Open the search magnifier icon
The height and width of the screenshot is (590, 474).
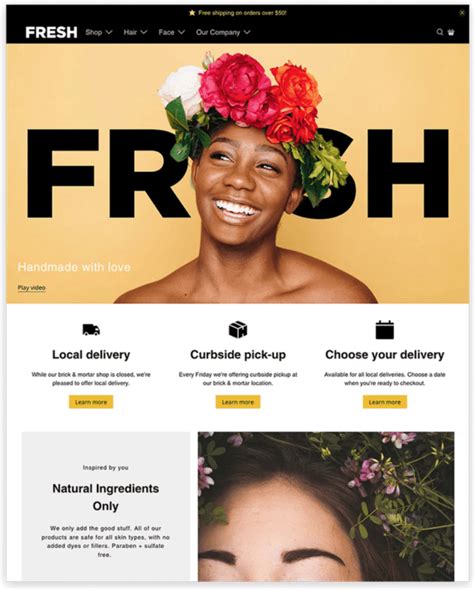pos(439,32)
